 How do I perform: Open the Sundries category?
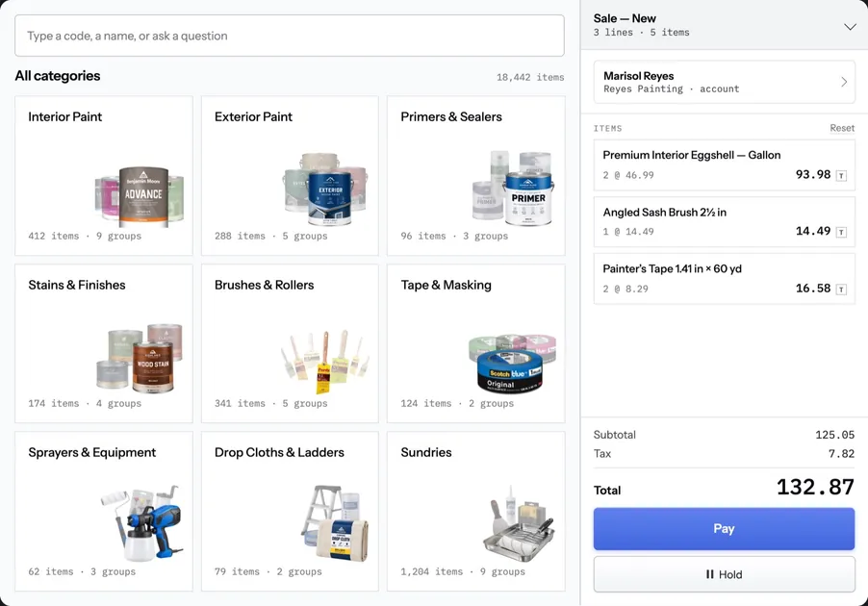tap(476, 512)
